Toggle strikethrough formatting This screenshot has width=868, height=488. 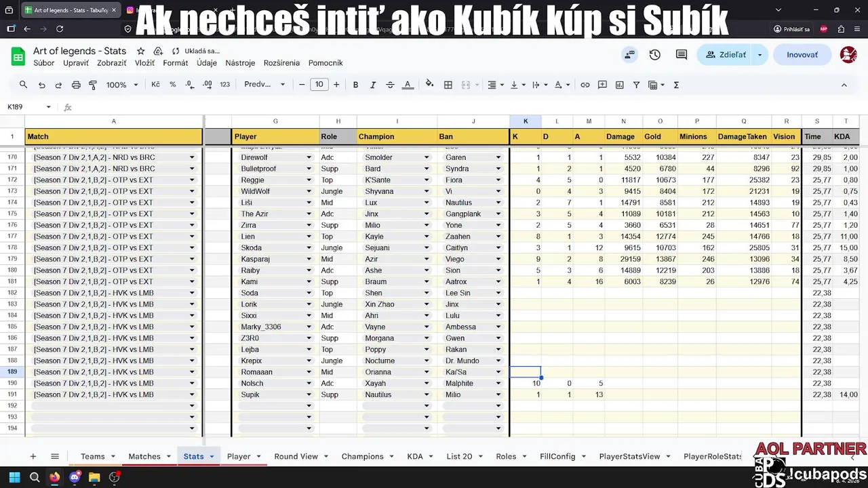(390, 85)
